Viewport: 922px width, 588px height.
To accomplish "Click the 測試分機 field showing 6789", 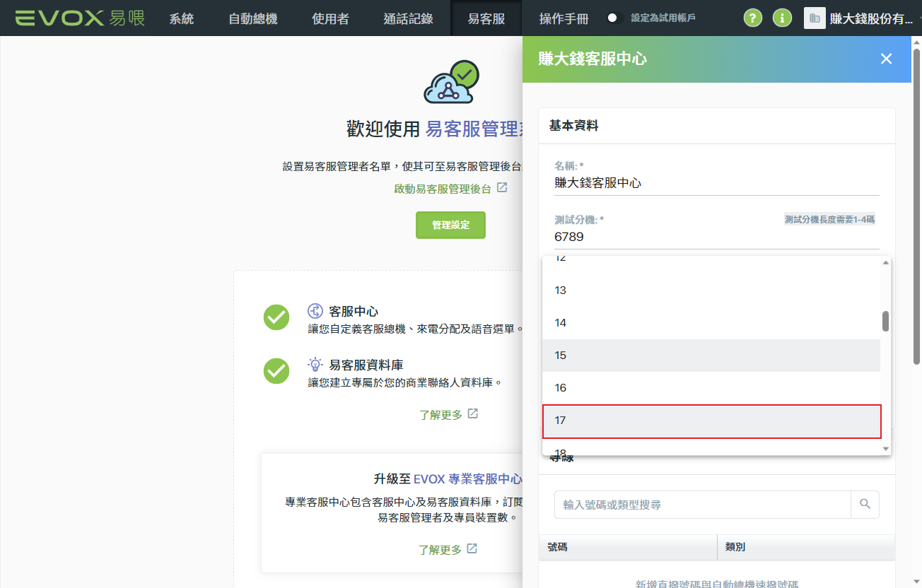I will pyautogui.click(x=716, y=237).
